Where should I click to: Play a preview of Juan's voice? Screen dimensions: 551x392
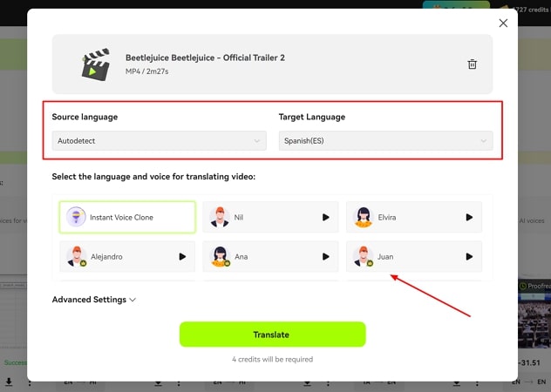(469, 257)
